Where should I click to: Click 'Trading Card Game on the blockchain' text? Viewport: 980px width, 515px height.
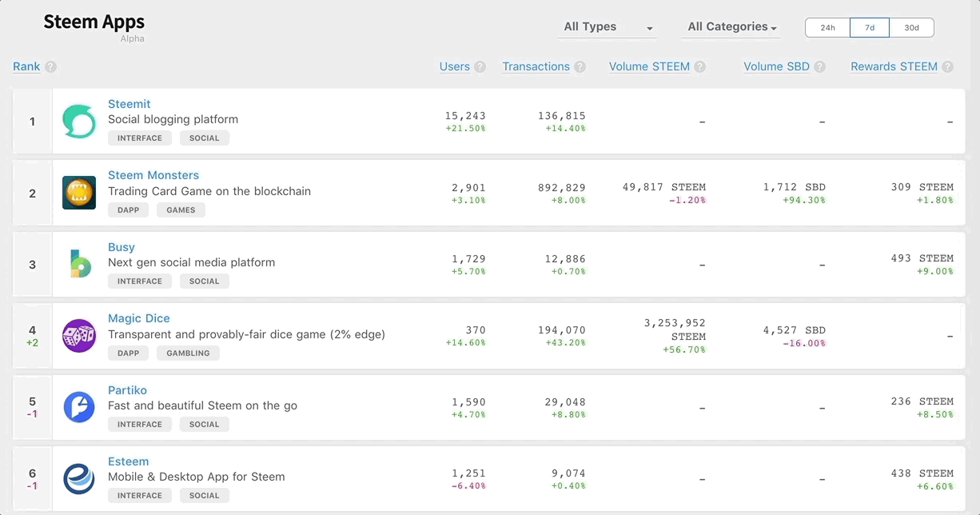coord(209,191)
